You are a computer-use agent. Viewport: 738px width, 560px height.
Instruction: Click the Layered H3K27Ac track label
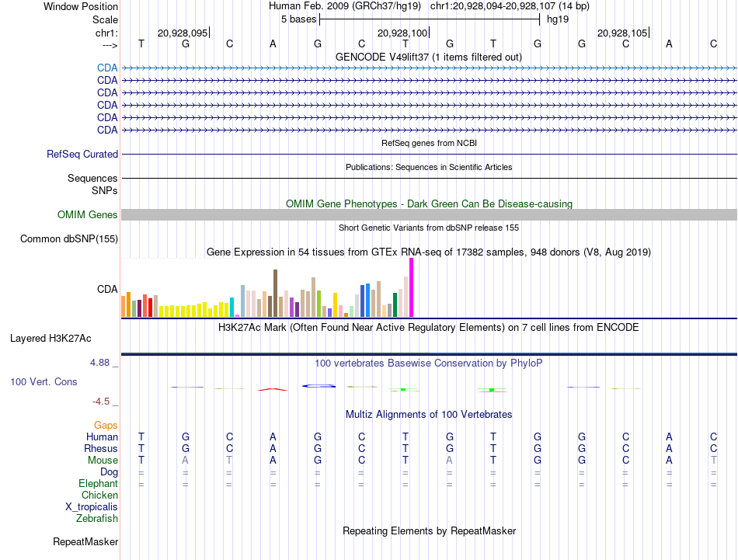(x=50, y=339)
